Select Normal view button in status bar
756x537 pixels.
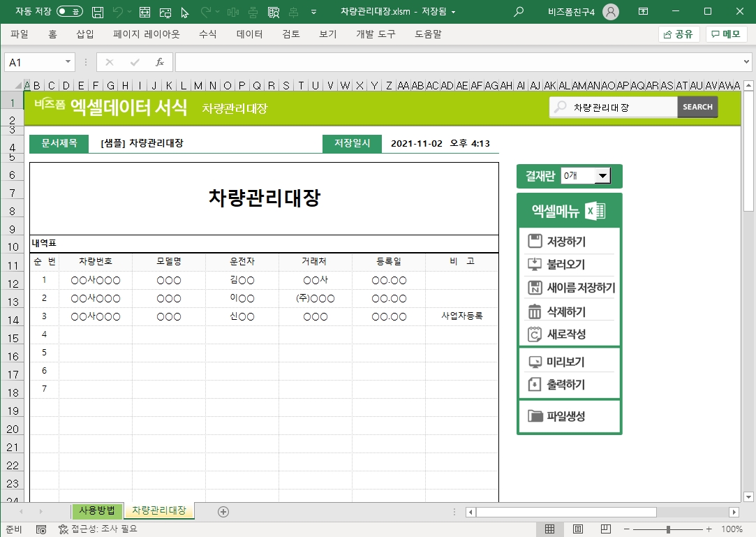(x=550, y=529)
